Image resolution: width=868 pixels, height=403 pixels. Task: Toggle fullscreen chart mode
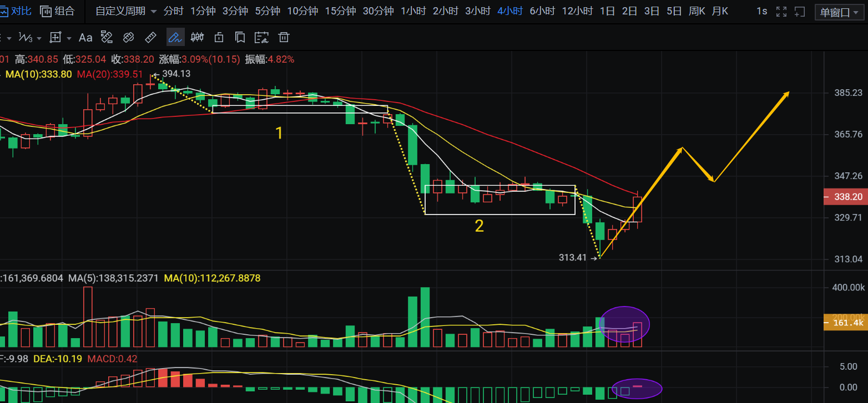click(x=781, y=12)
